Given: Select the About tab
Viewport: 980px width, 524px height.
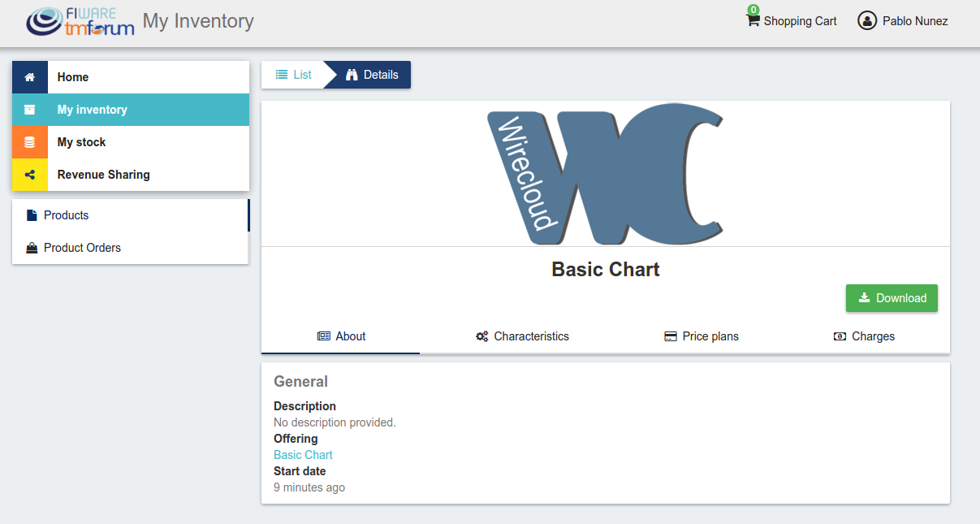Looking at the screenshot, I should tap(341, 336).
